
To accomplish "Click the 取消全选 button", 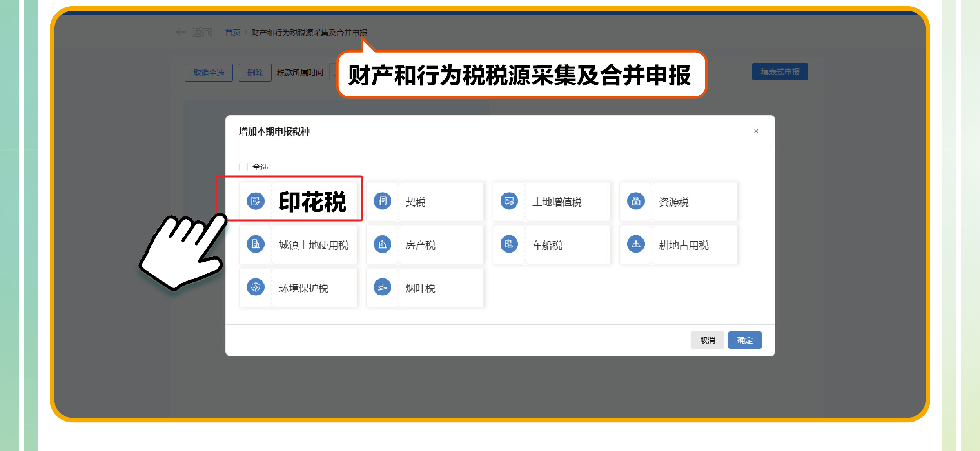I will point(209,73).
